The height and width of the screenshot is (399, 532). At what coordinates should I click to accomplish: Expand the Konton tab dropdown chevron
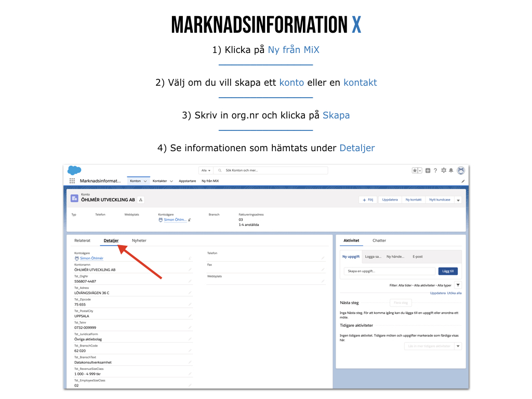(x=145, y=181)
